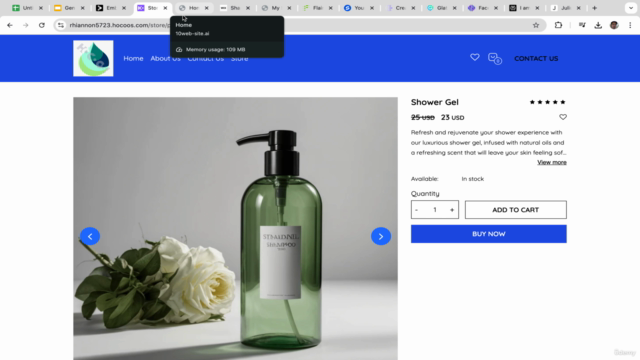Open a new browser tab
The image size is (640, 360).
pos(594,8)
